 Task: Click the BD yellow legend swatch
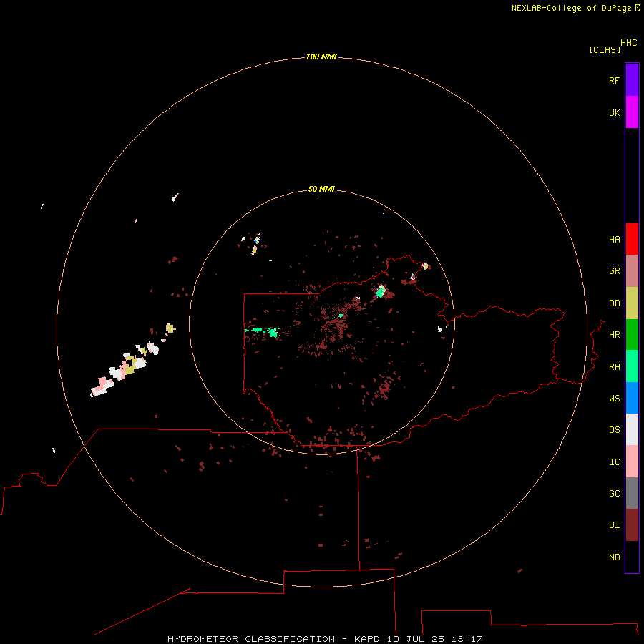click(632, 303)
